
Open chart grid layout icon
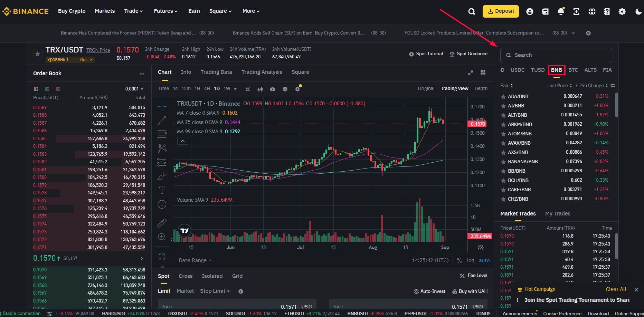(x=483, y=72)
